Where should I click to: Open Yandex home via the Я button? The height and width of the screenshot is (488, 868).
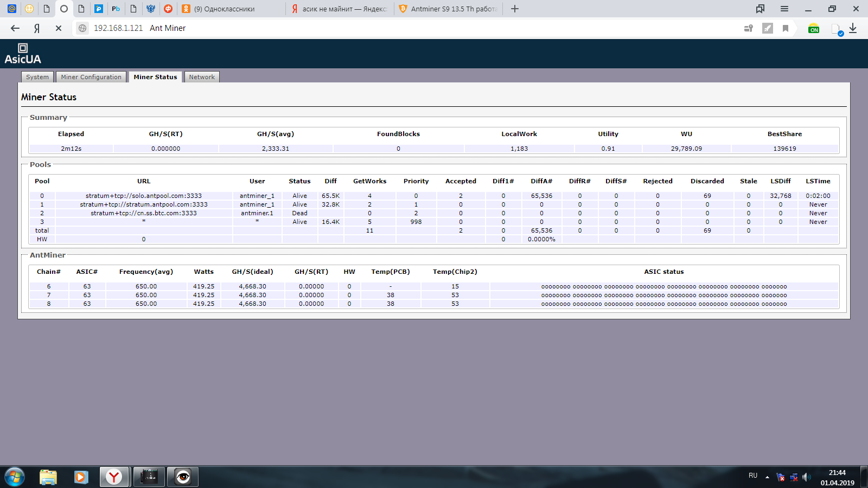click(37, 28)
